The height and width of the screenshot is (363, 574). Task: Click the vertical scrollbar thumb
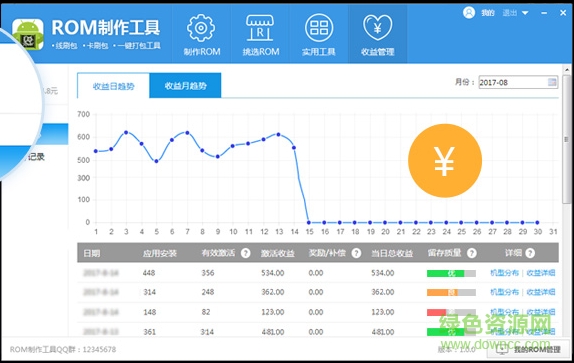point(567,139)
